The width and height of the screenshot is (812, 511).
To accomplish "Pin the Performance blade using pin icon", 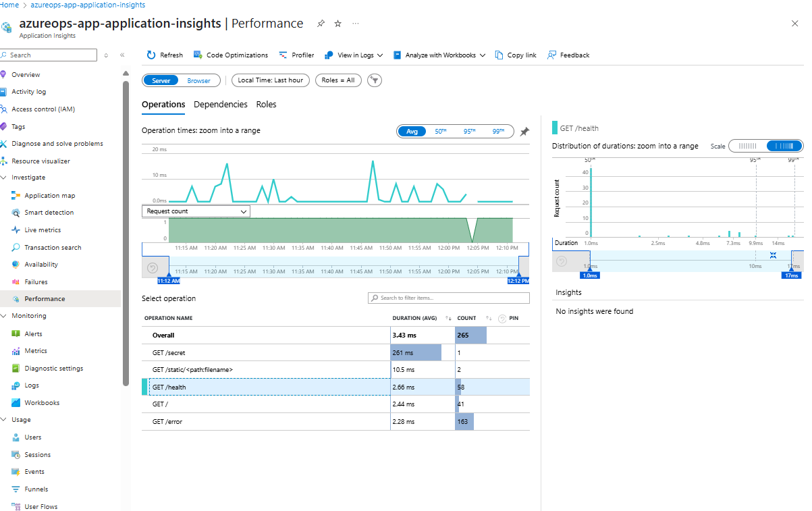I will 321,24.
